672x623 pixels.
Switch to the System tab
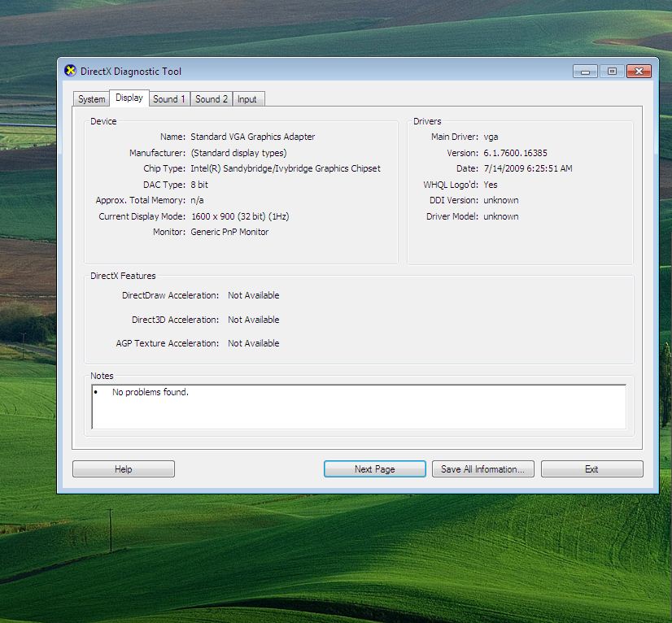[x=91, y=99]
